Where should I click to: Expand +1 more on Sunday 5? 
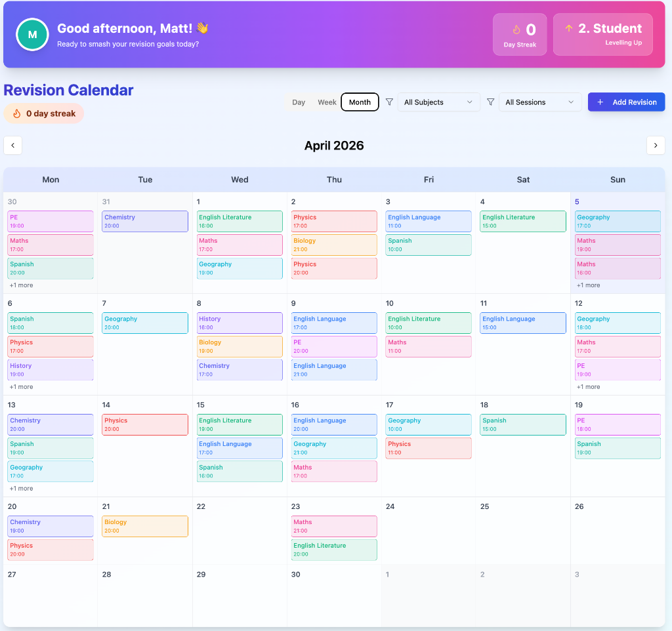(589, 285)
